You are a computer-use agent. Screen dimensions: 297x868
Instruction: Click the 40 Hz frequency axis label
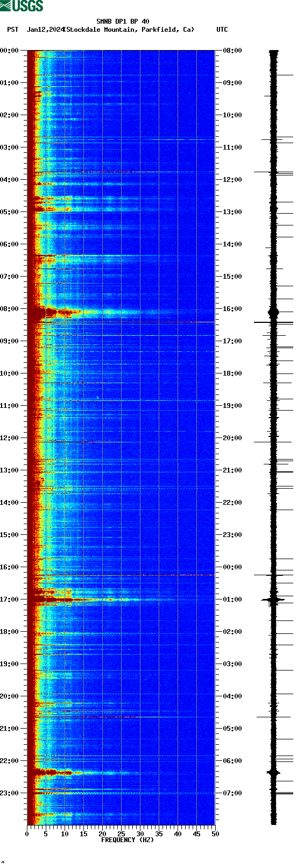pos(178,834)
